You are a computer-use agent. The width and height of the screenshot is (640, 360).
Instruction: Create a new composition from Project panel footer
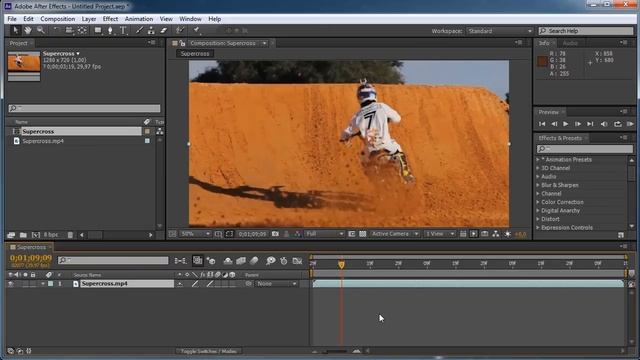36,235
